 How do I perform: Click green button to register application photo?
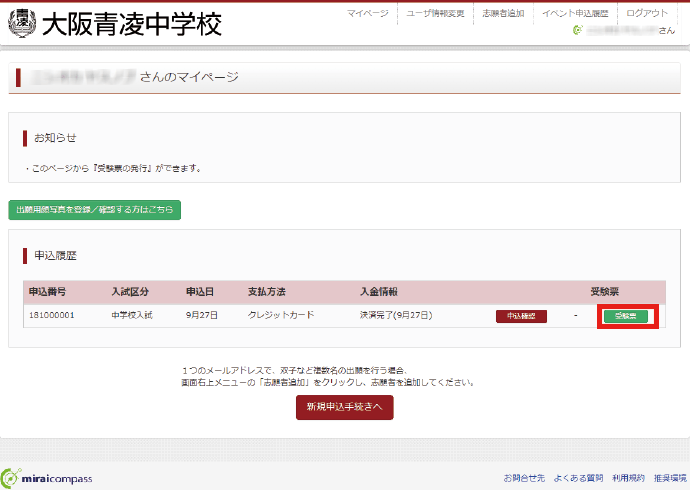tap(95, 210)
